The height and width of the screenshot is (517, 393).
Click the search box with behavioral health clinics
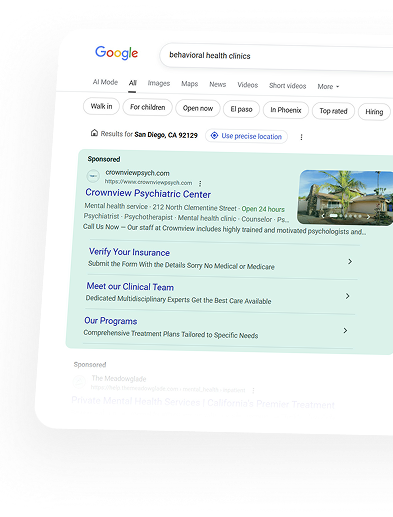click(x=277, y=57)
